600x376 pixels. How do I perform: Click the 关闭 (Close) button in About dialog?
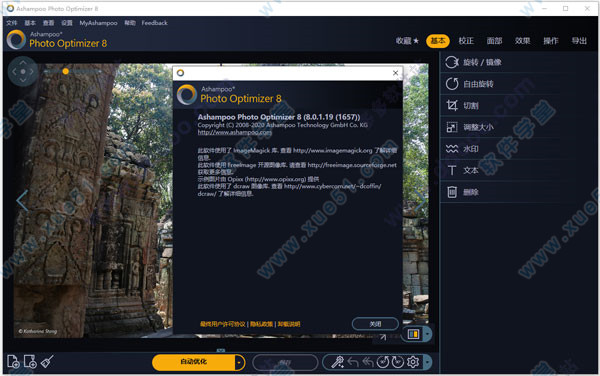tap(375, 324)
